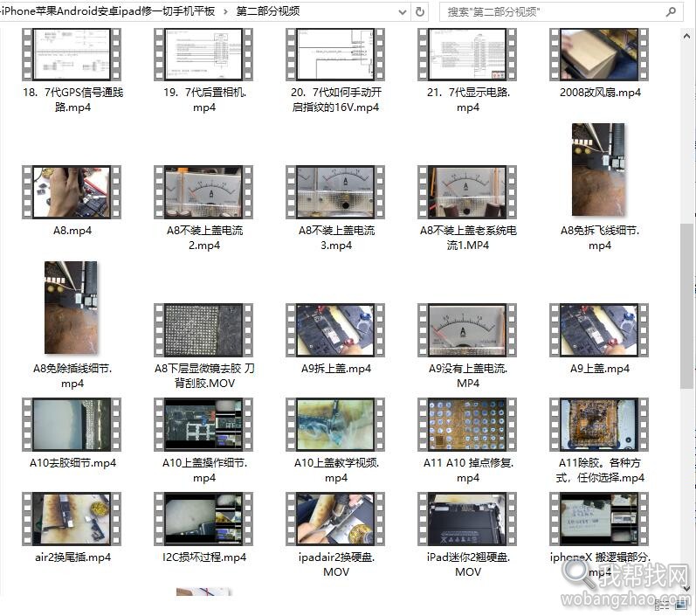Screen dimensions: 696x616
Task: Select the A9没有上盖电流.MP4 icon
Action: click(x=467, y=330)
